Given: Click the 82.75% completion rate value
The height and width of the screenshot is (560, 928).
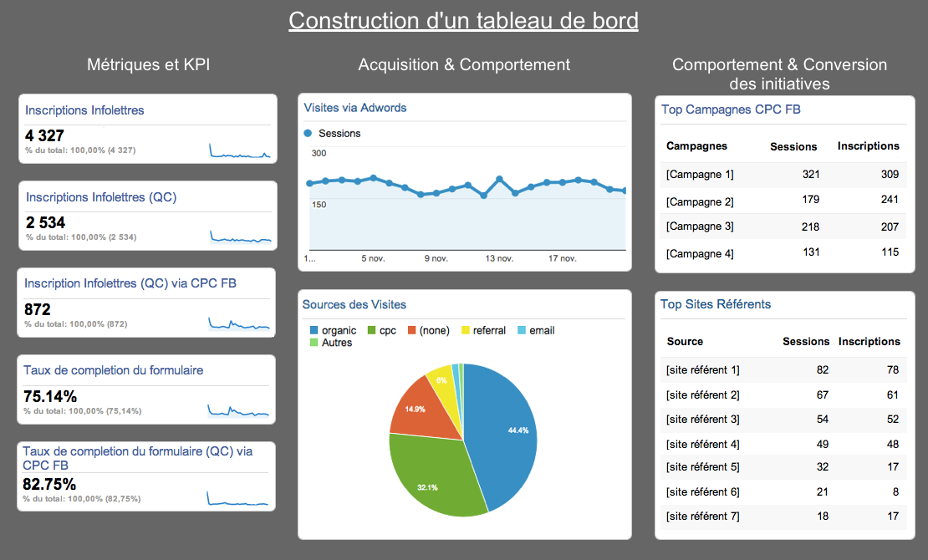Looking at the screenshot, I should click(49, 484).
